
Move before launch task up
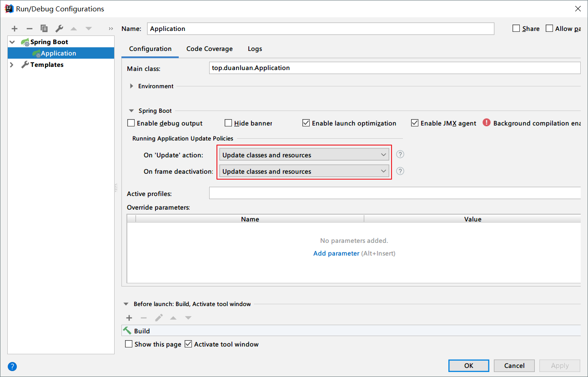coord(173,318)
